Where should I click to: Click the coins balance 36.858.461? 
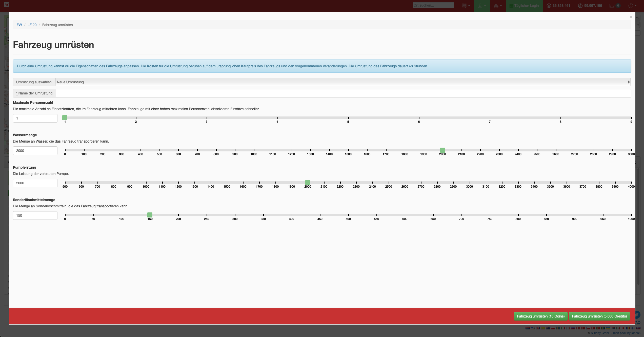pos(558,6)
